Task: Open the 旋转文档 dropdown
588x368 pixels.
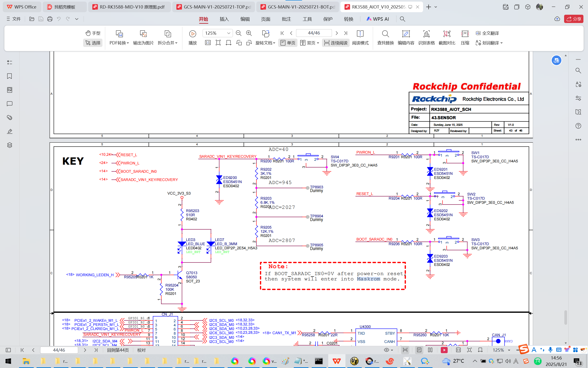Action: point(265,43)
